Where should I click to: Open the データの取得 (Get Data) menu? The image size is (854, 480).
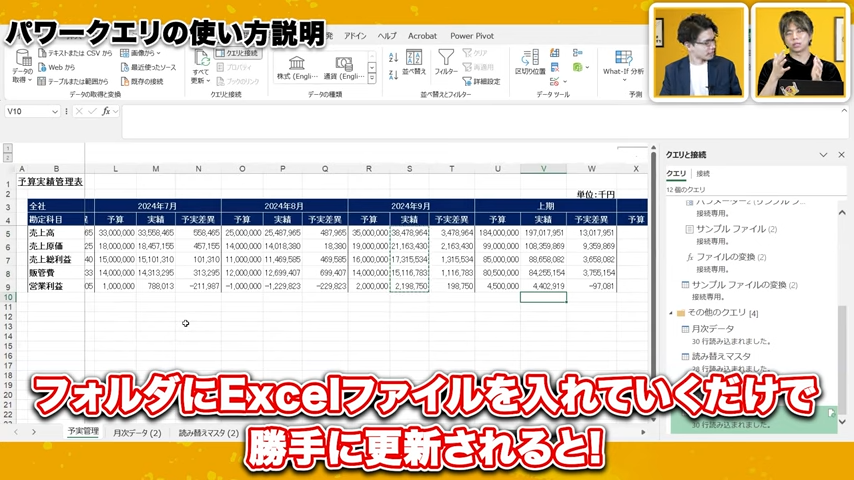point(23,66)
